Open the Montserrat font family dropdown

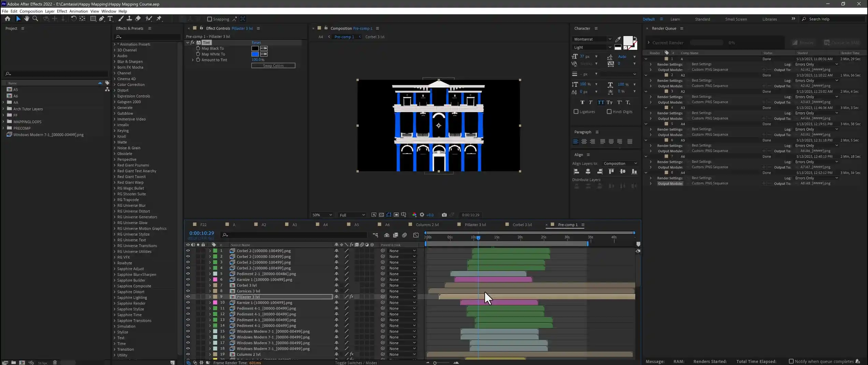point(592,39)
